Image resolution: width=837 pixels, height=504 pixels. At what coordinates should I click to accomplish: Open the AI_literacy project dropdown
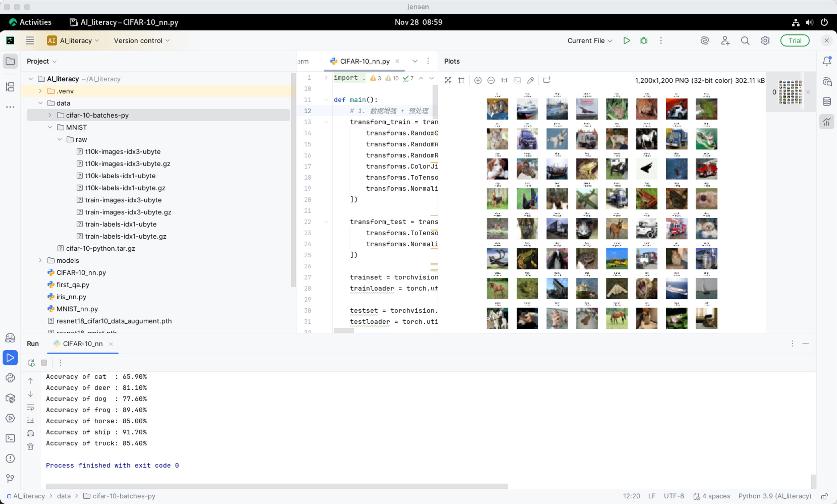73,40
